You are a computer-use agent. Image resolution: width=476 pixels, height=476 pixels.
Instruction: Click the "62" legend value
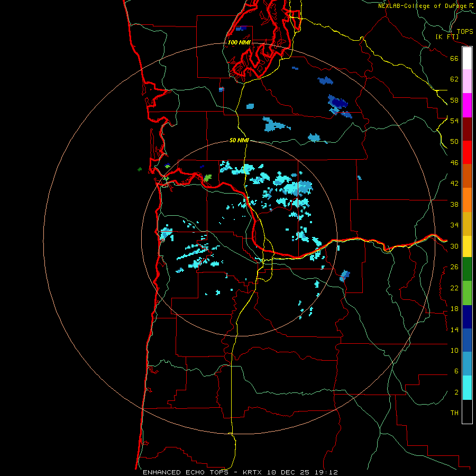[x=454, y=79]
